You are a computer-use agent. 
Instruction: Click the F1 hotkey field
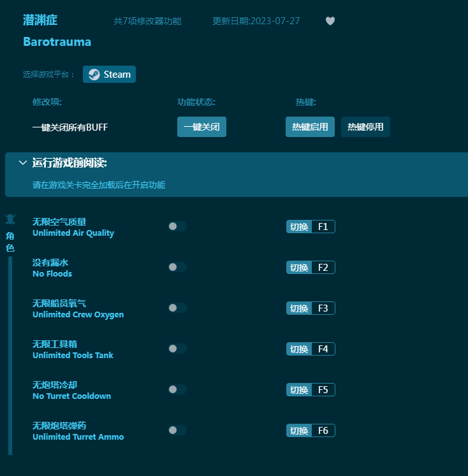pos(323,227)
